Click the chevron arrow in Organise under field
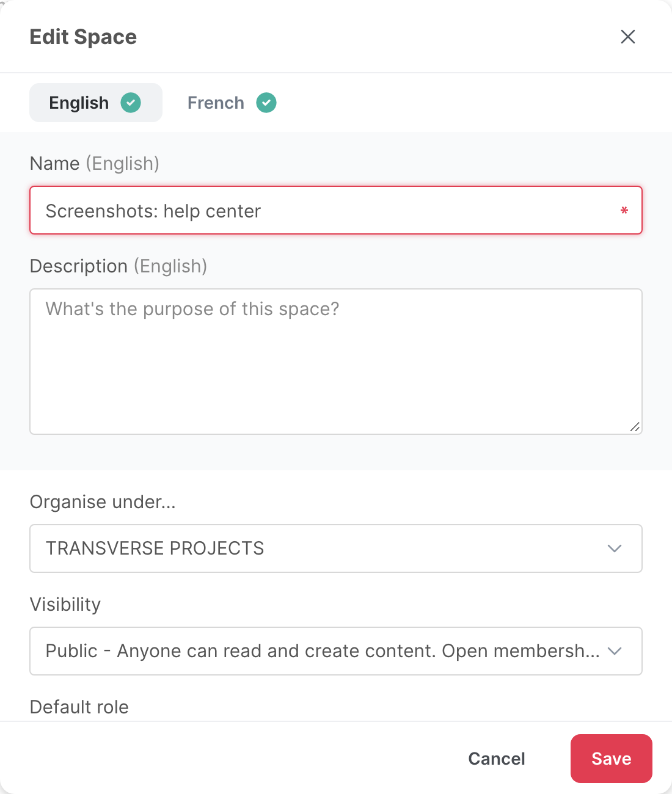 615,548
